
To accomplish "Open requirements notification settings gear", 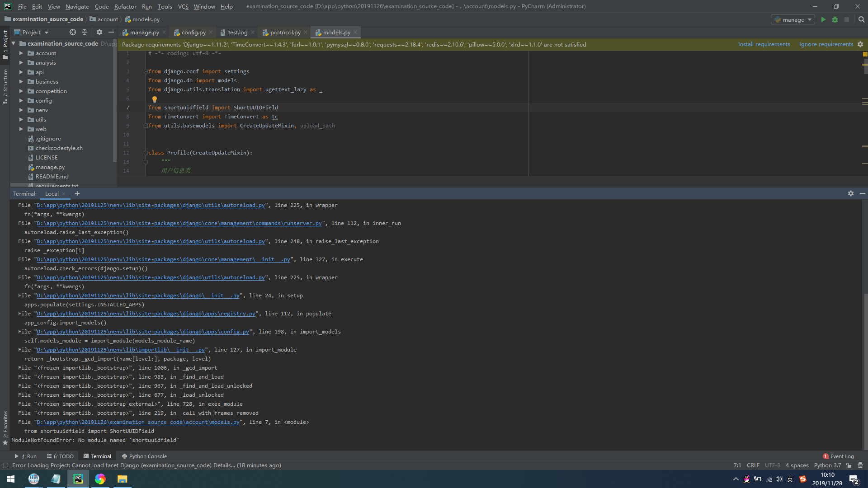I will point(860,44).
